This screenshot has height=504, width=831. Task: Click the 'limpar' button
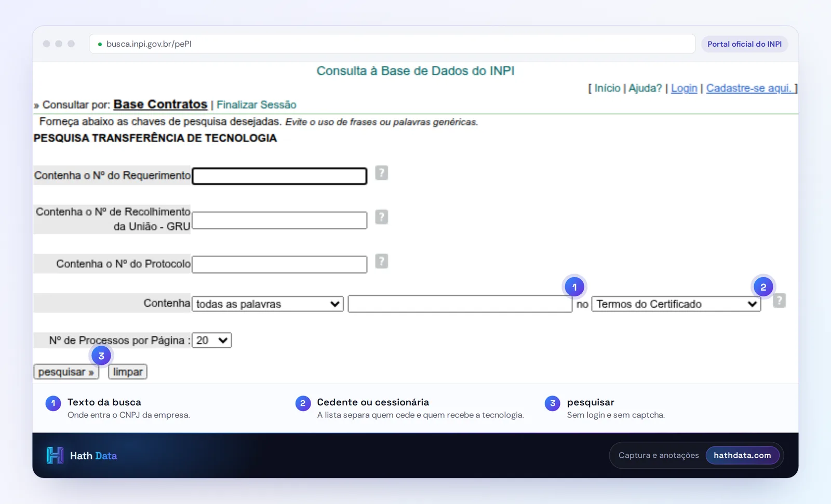point(128,372)
